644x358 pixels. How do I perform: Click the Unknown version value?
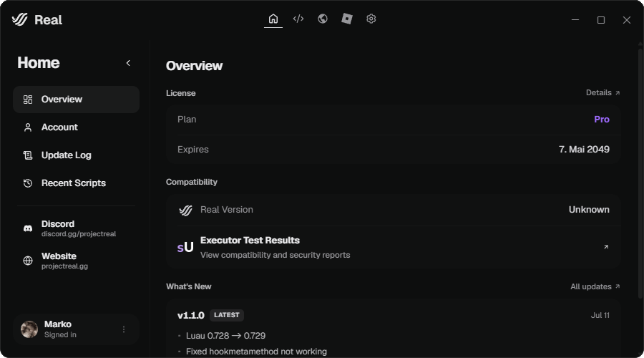(589, 210)
